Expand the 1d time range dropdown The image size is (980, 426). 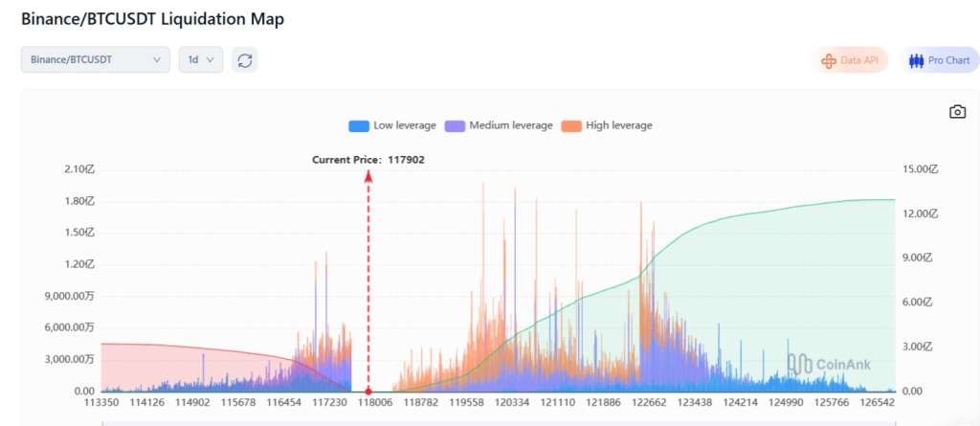pyautogui.click(x=201, y=59)
